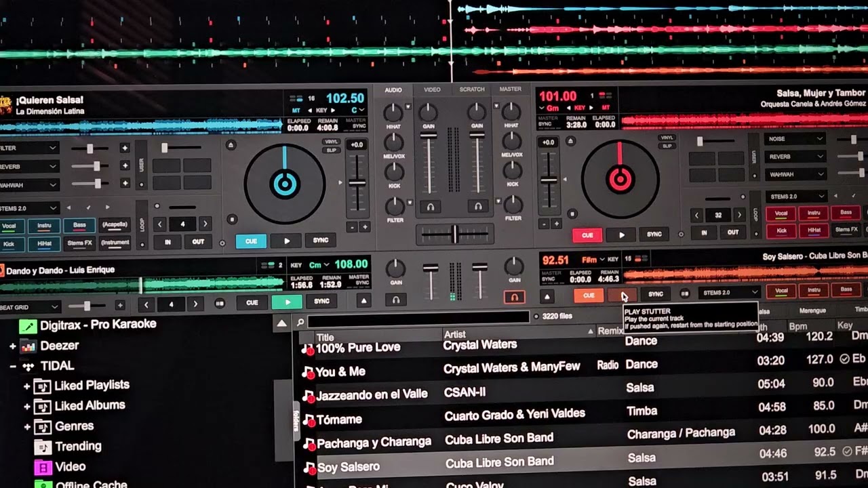Toggle headphone cue for left mixer channel

pyautogui.click(x=430, y=207)
